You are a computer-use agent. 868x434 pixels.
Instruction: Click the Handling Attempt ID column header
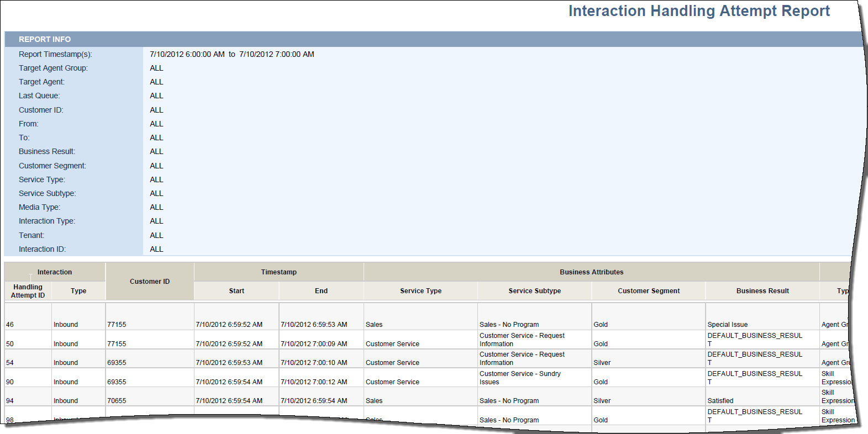click(28, 291)
